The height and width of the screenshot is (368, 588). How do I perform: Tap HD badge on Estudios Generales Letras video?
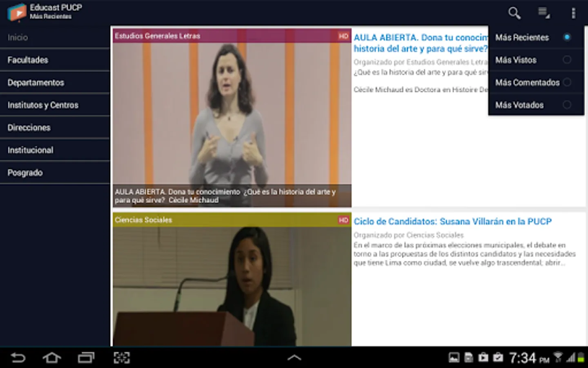pyautogui.click(x=343, y=36)
